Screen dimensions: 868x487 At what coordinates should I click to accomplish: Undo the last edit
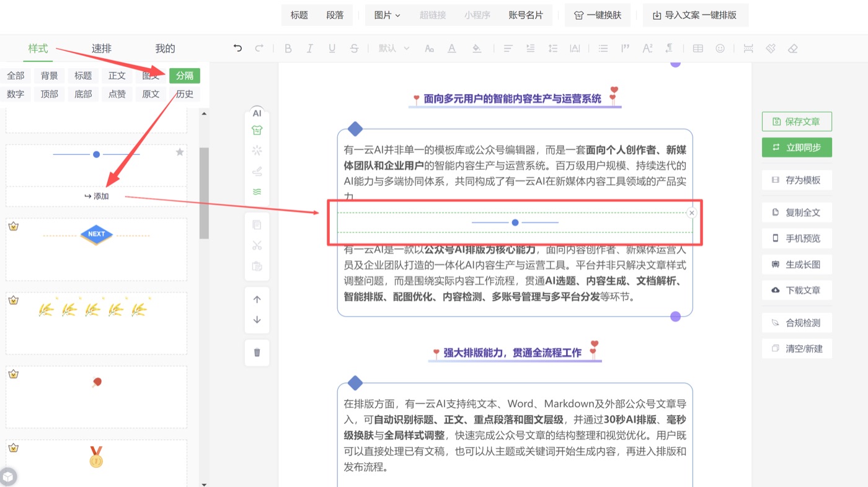[237, 48]
